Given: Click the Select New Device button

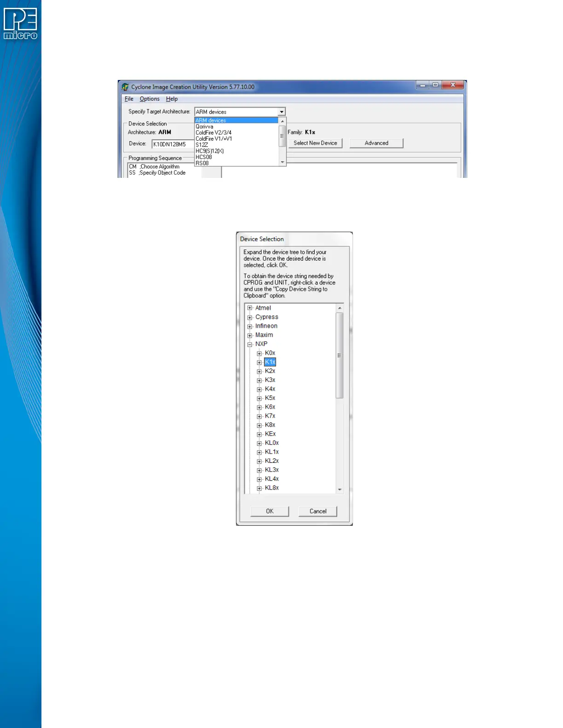Looking at the screenshot, I should [316, 143].
